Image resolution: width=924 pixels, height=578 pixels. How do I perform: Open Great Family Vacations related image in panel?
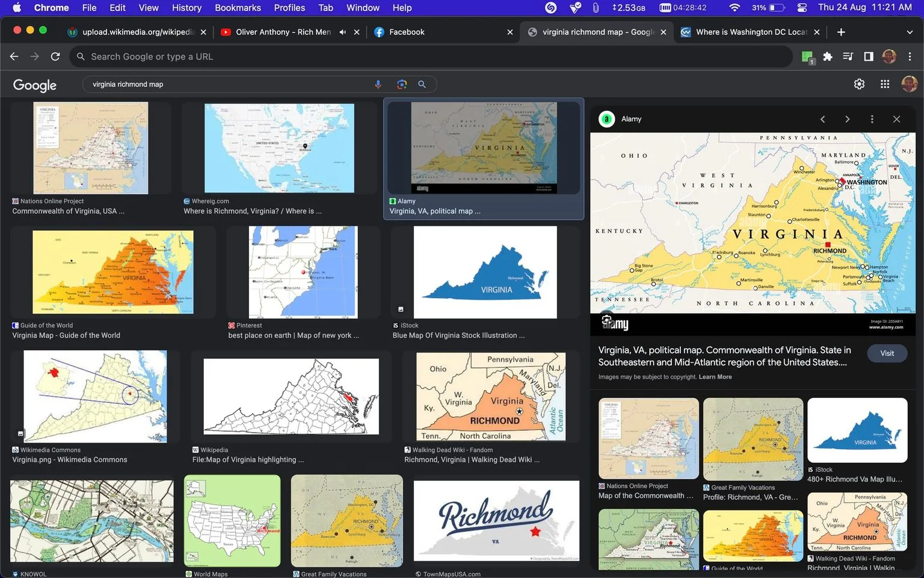(x=753, y=439)
